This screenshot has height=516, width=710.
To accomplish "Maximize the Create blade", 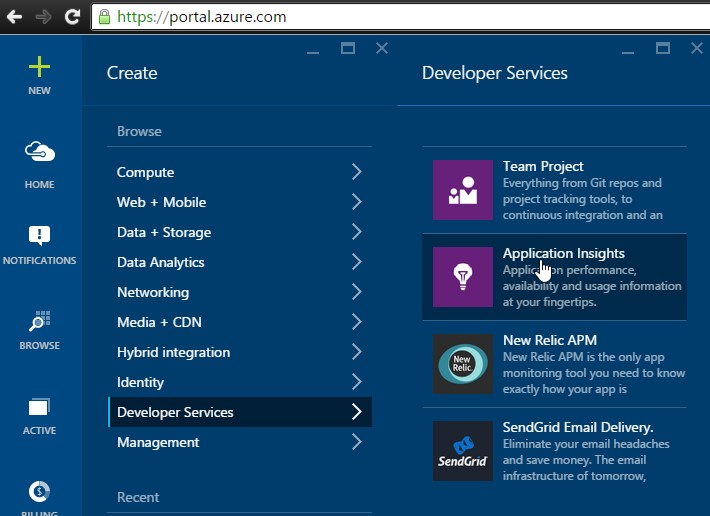I will [348, 48].
